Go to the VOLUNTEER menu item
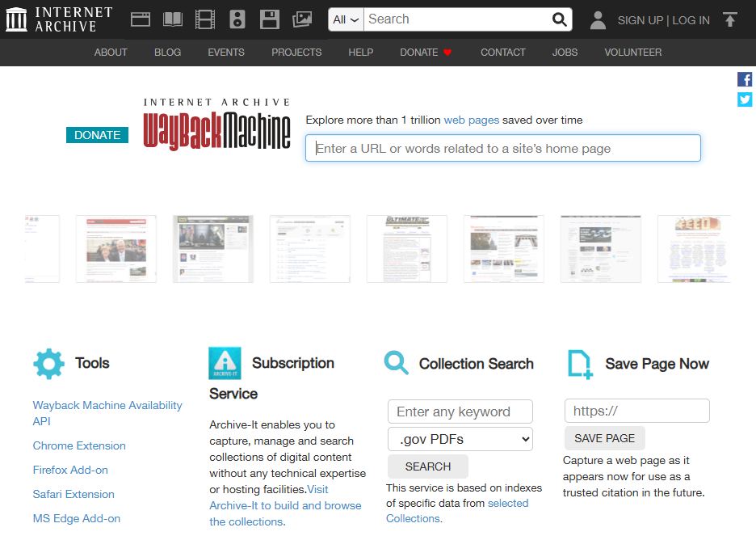The image size is (756, 536). point(633,52)
